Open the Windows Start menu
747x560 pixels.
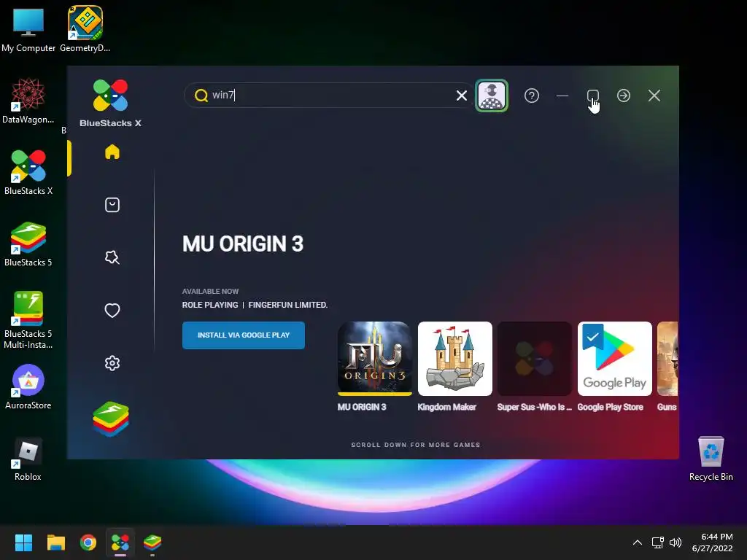click(23, 542)
